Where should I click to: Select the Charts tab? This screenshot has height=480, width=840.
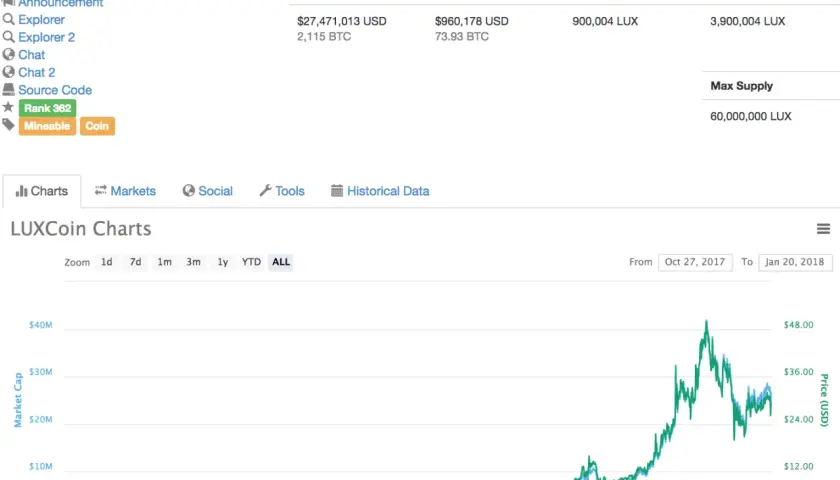pyautogui.click(x=42, y=191)
